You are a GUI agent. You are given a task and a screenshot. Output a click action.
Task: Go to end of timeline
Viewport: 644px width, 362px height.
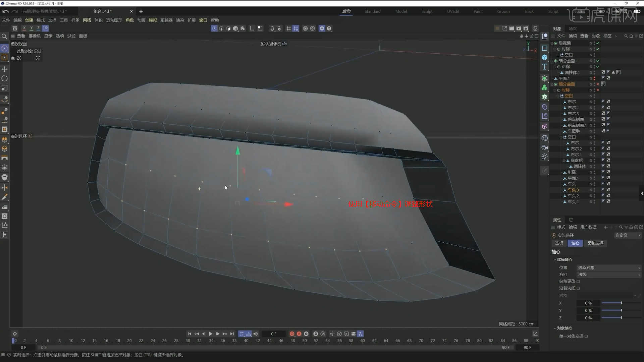pos(232,334)
